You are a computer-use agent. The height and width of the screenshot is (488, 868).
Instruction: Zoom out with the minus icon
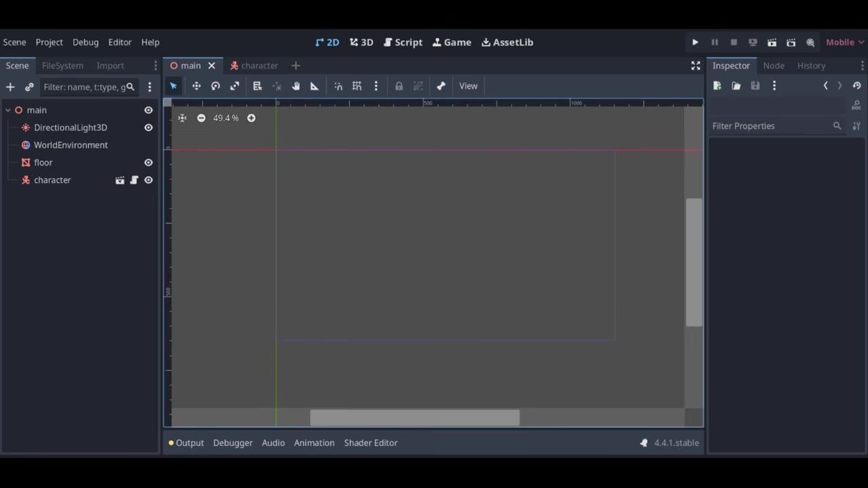pos(201,118)
